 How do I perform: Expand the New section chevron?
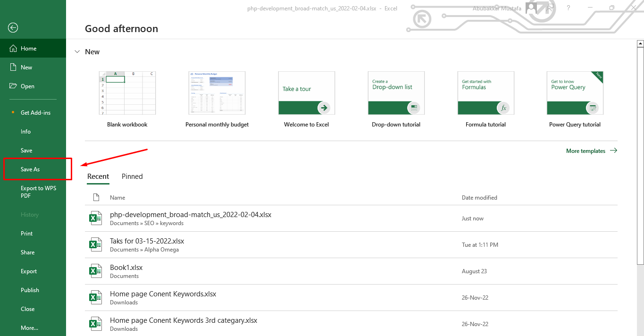click(x=77, y=51)
